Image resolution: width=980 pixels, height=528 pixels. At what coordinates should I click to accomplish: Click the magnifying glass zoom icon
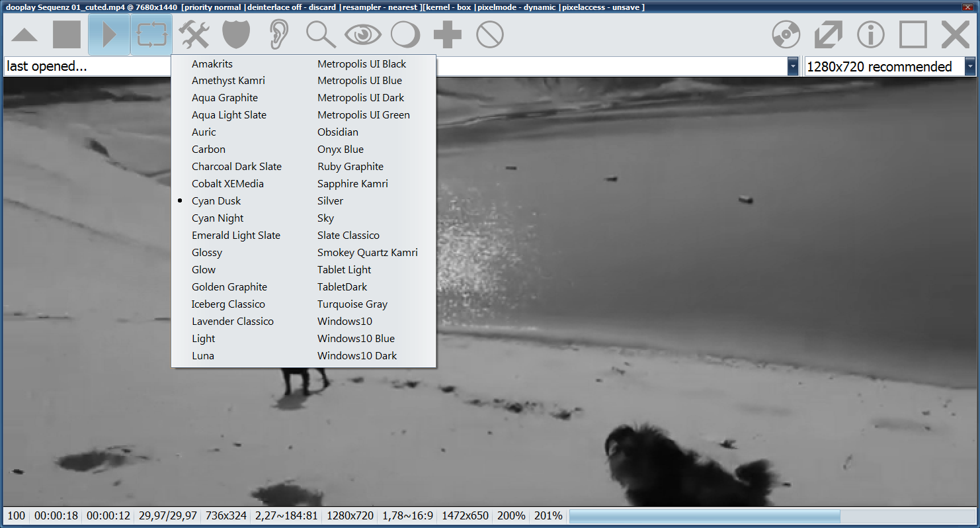321,34
